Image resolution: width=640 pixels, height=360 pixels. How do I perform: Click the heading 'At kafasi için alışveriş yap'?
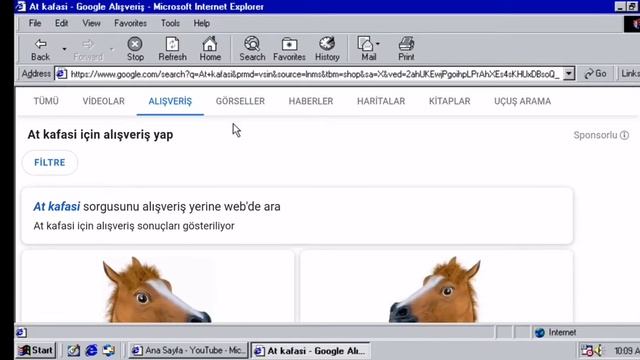tap(100, 135)
